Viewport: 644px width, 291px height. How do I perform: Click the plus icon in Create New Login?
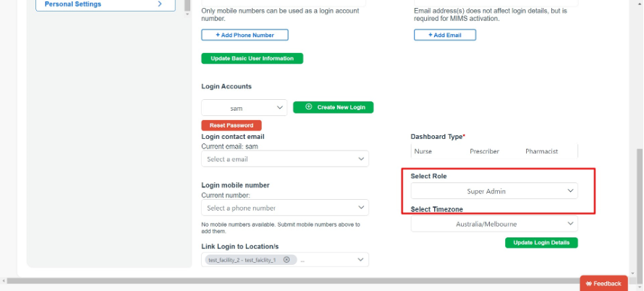(x=309, y=107)
